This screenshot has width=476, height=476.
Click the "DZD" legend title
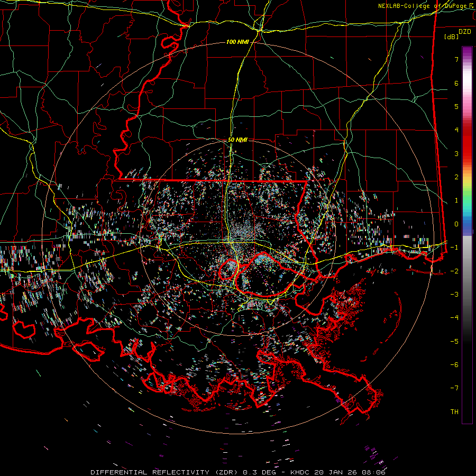[464, 32]
